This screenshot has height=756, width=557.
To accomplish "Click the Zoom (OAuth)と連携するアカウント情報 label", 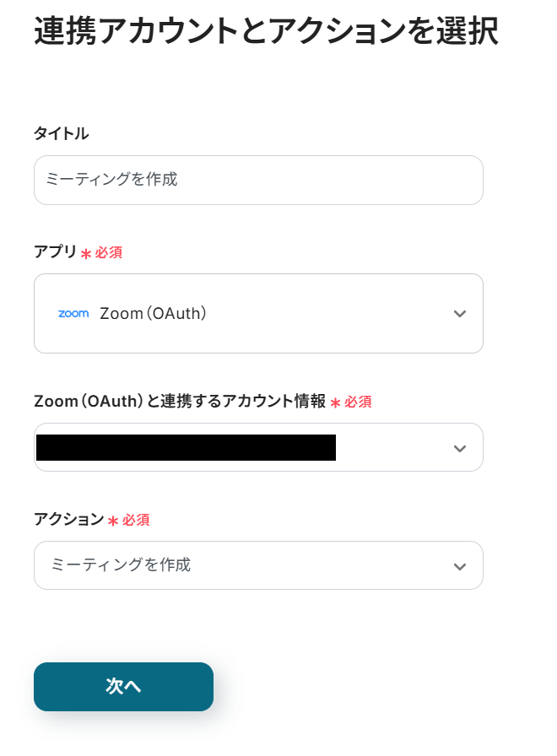I will pyautogui.click(x=179, y=402).
